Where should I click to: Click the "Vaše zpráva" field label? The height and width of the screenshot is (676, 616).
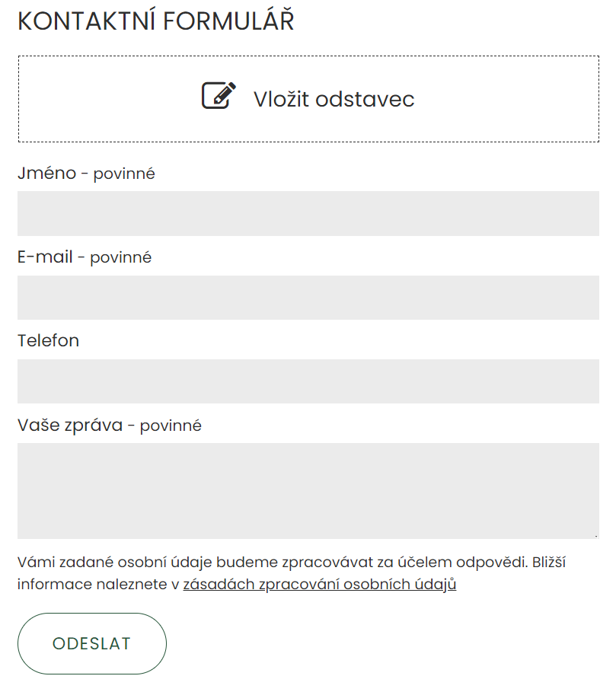pyautogui.click(x=70, y=425)
